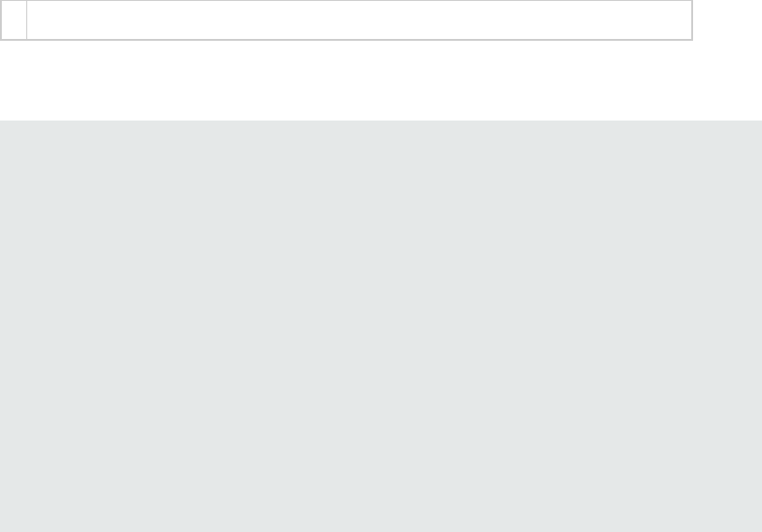Click the blank gray content area
Image resolution: width=762 pixels, height=532 pixels.
(x=381, y=326)
